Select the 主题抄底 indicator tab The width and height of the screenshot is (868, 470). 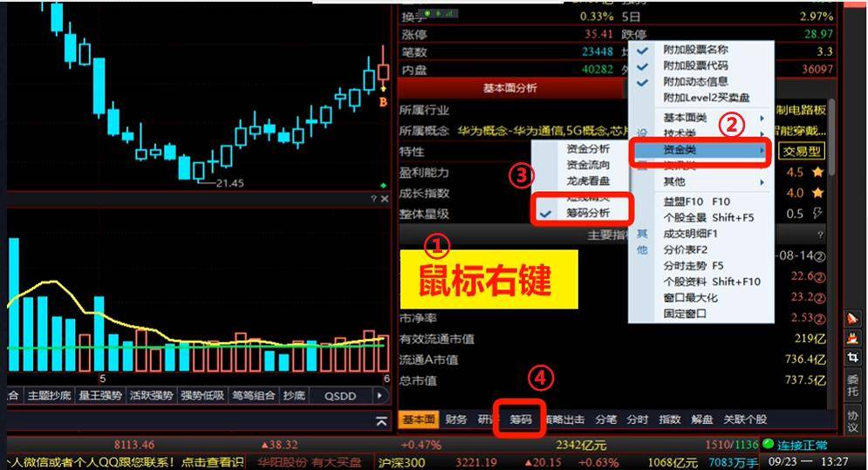tap(49, 396)
